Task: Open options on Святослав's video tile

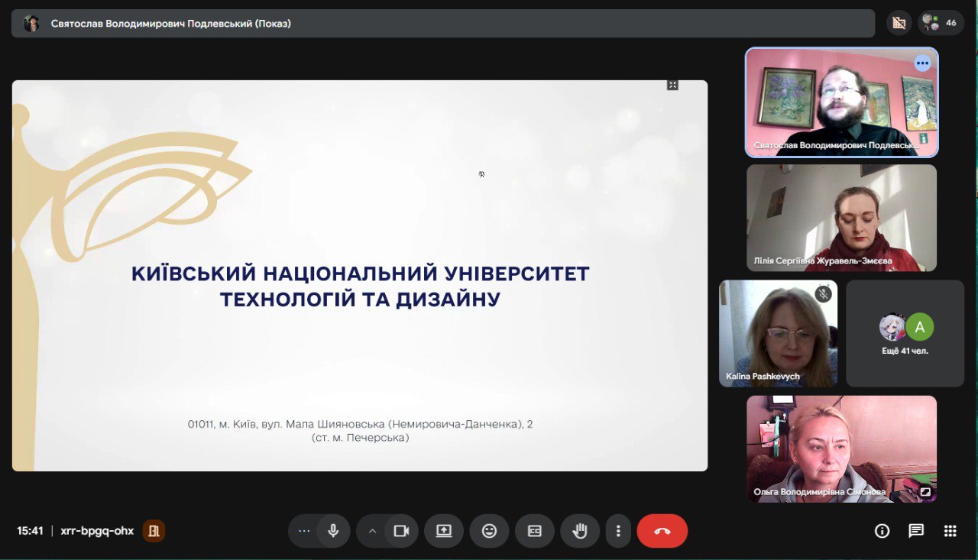Action: click(922, 63)
